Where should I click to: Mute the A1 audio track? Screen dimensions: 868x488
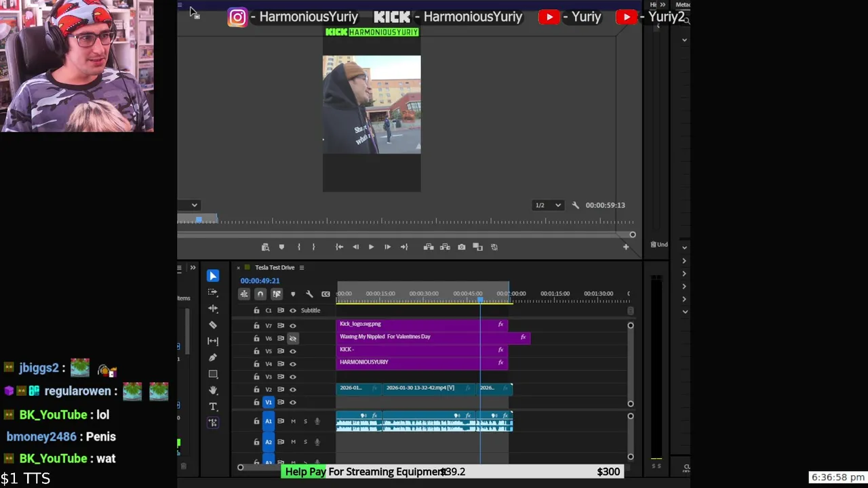click(293, 422)
